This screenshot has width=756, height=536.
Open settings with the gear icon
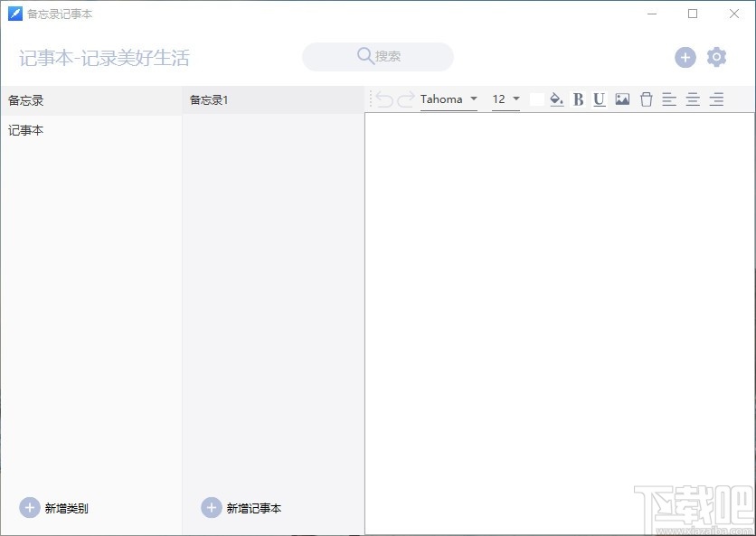[x=716, y=57]
